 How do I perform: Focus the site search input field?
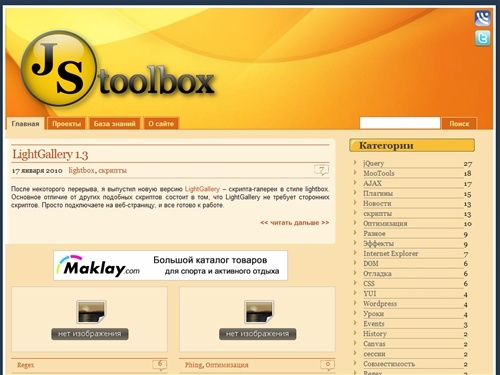click(400, 123)
